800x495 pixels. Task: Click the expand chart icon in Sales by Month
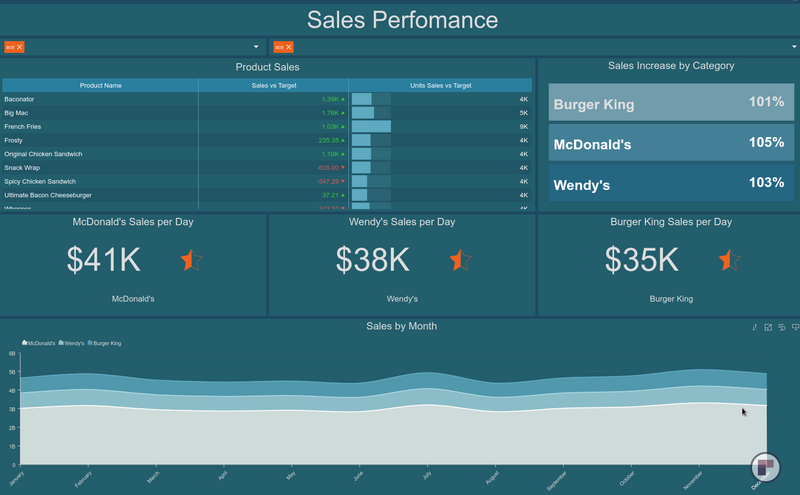[768, 327]
